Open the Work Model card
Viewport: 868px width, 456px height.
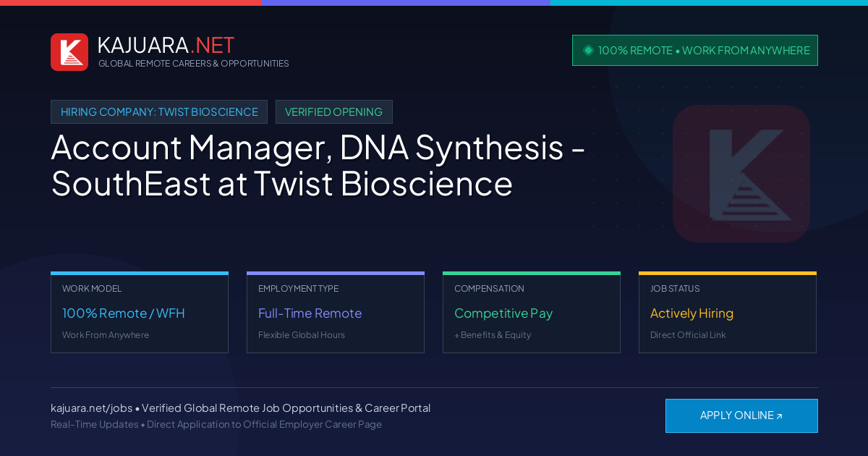pyautogui.click(x=140, y=313)
